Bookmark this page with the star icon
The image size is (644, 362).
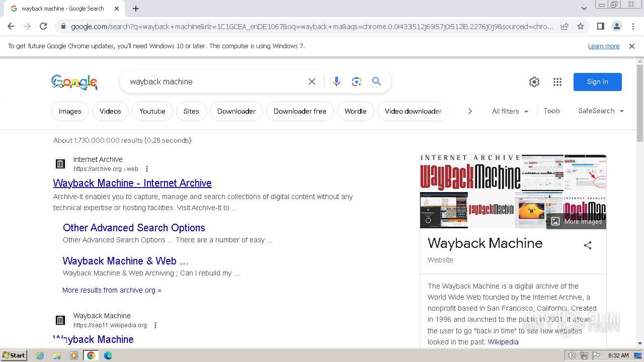point(581,26)
